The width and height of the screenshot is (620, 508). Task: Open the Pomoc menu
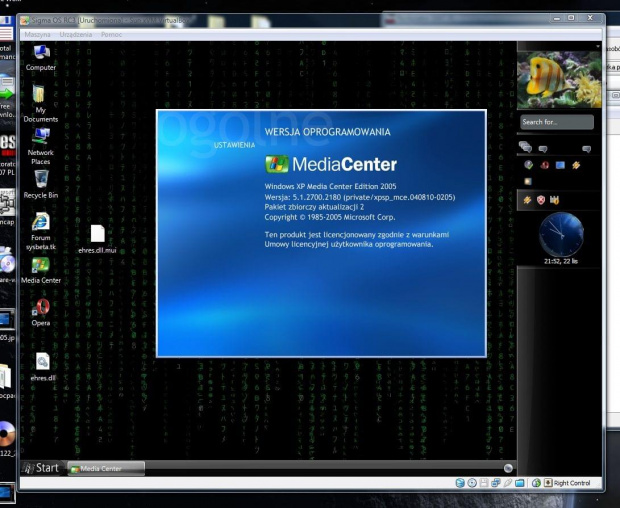pyautogui.click(x=111, y=34)
